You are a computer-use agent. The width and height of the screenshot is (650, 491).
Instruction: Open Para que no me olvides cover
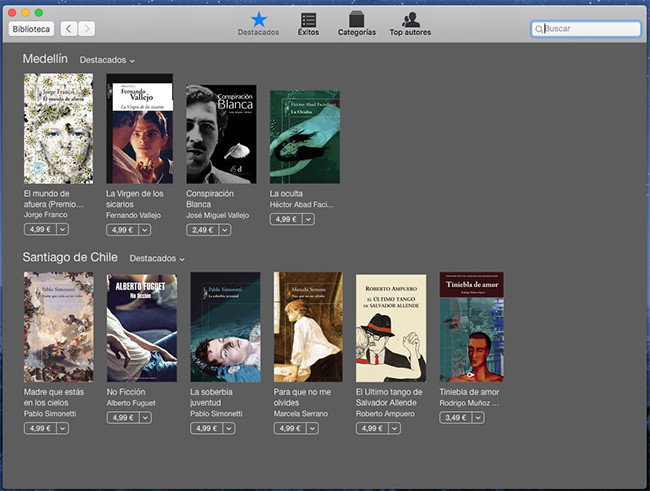point(308,327)
